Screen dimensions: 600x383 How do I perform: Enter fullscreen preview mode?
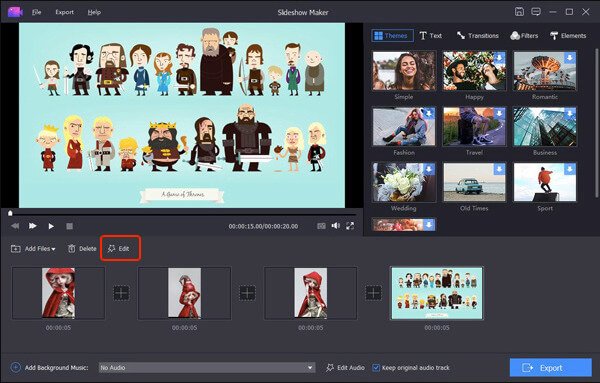[350, 226]
